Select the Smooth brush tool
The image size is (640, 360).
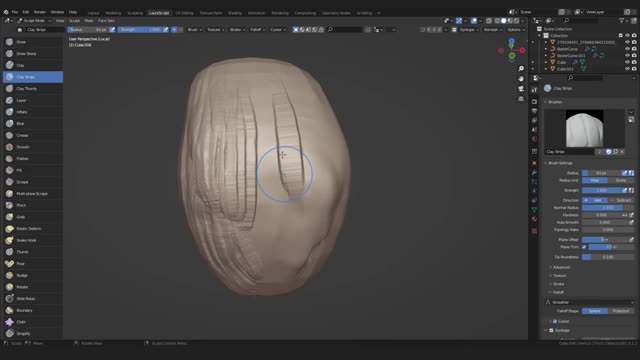(x=33, y=147)
